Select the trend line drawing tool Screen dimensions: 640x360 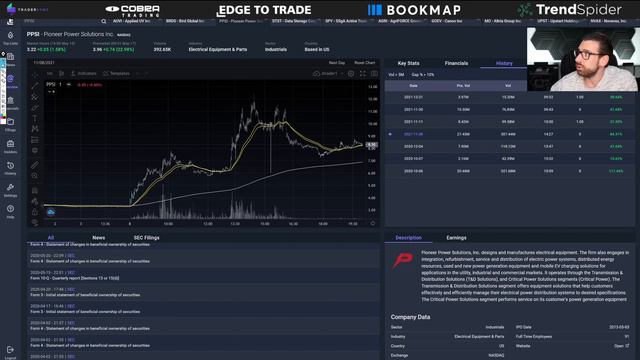coord(35,86)
